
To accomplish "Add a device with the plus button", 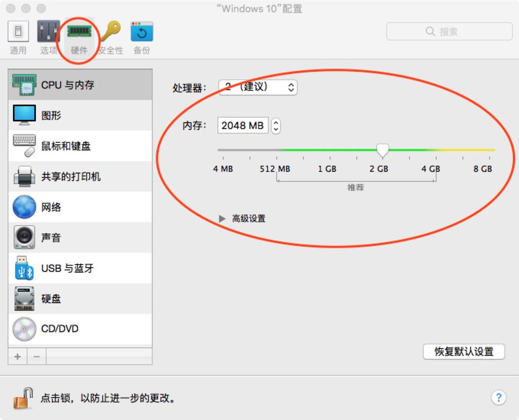I will point(17,357).
